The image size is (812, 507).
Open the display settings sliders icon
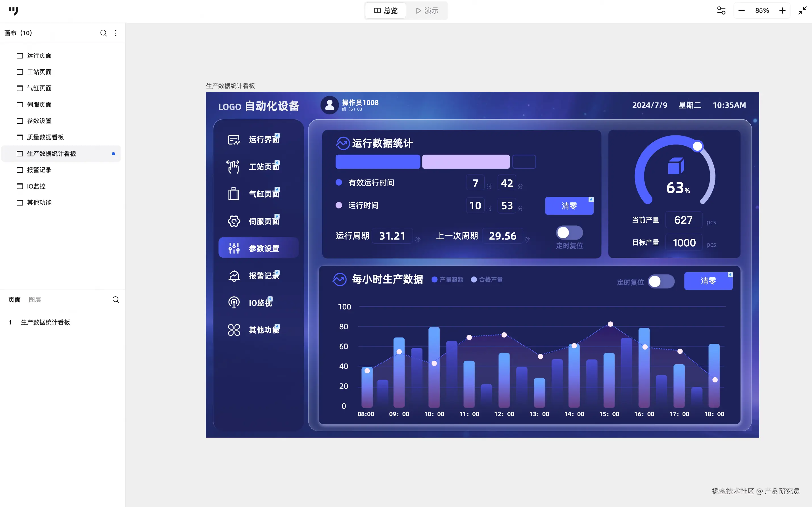[721, 11]
